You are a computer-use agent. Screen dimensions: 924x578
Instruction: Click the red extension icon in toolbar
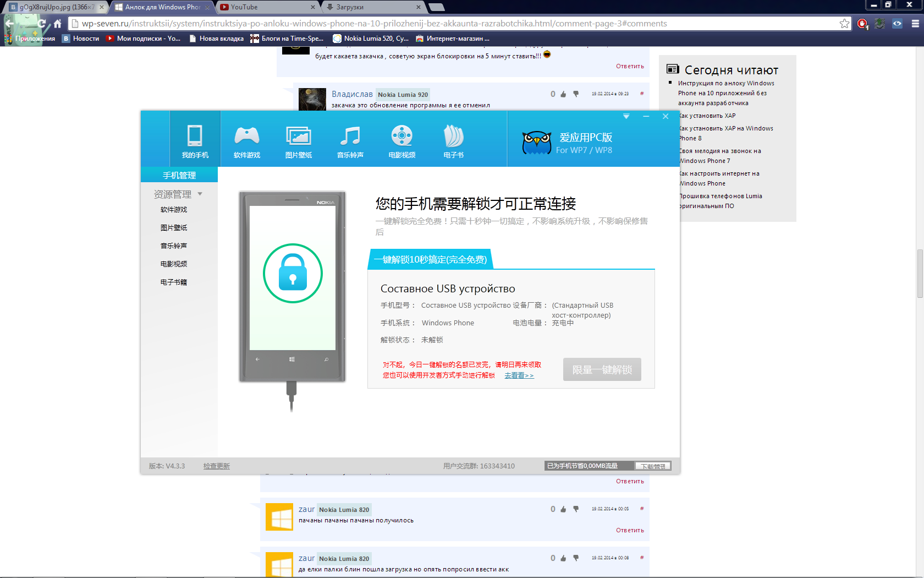coord(862,24)
